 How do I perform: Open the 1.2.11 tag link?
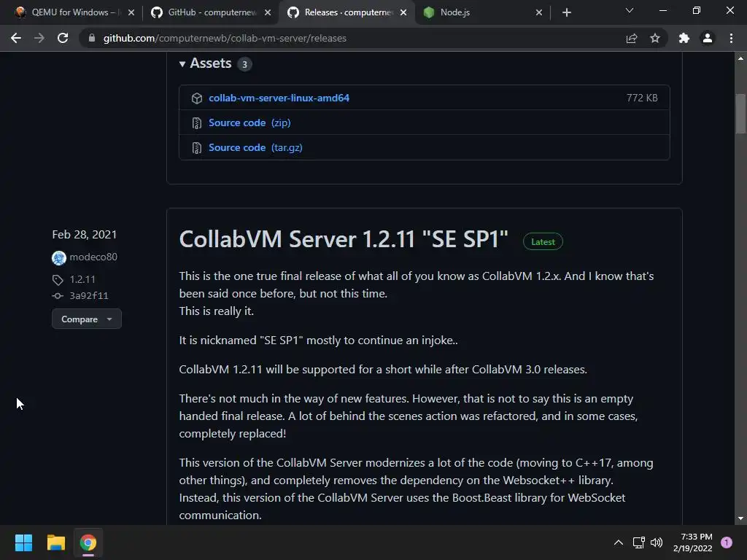(82, 279)
